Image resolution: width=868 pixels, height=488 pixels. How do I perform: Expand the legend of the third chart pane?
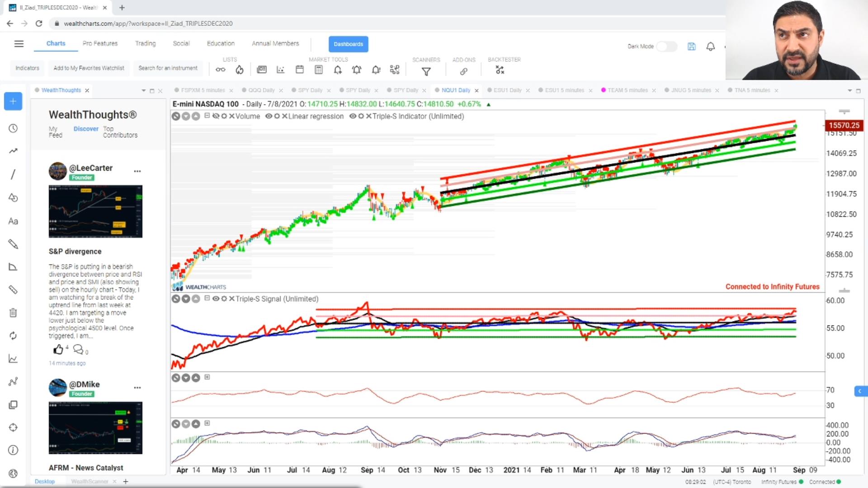coord(207,377)
